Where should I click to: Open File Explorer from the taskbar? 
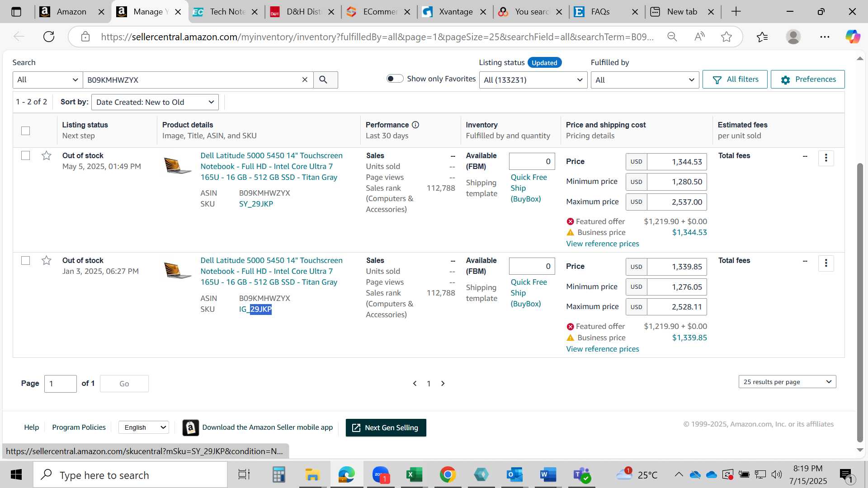click(x=312, y=475)
